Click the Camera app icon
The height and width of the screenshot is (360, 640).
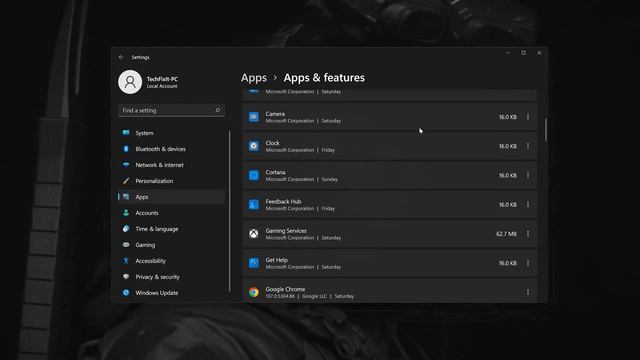253,117
